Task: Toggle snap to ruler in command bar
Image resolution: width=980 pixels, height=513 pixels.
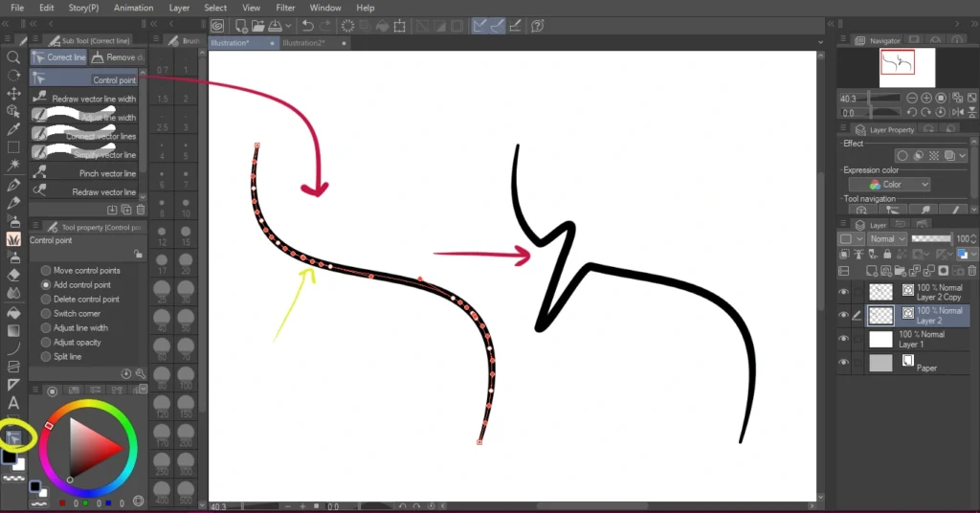Action: (479, 26)
